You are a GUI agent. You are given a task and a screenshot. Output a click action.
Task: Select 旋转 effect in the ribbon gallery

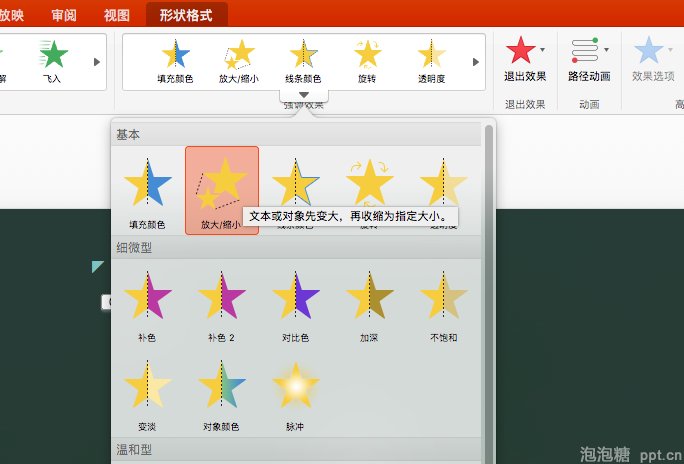pyautogui.click(x=367, y=60)
